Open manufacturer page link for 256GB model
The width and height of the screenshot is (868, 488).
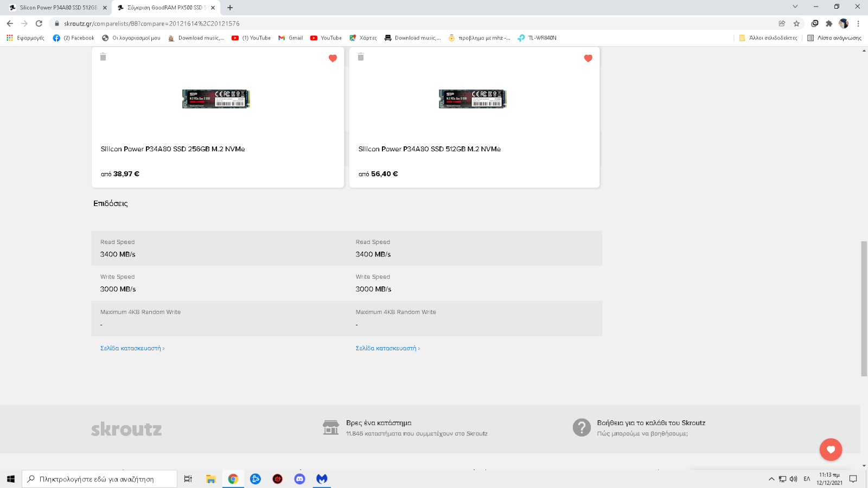[x=132, y=348]
